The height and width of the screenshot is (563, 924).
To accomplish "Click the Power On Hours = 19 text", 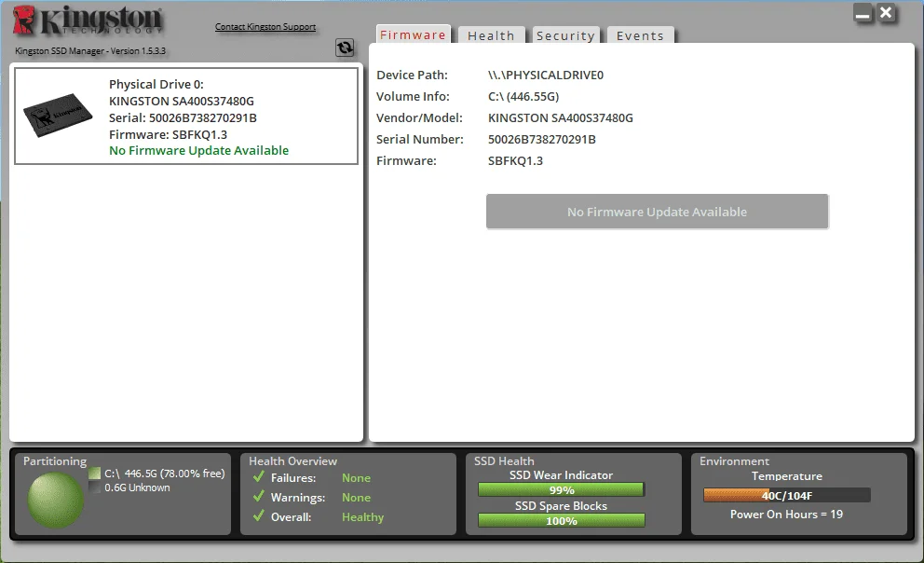I will 787,515.
